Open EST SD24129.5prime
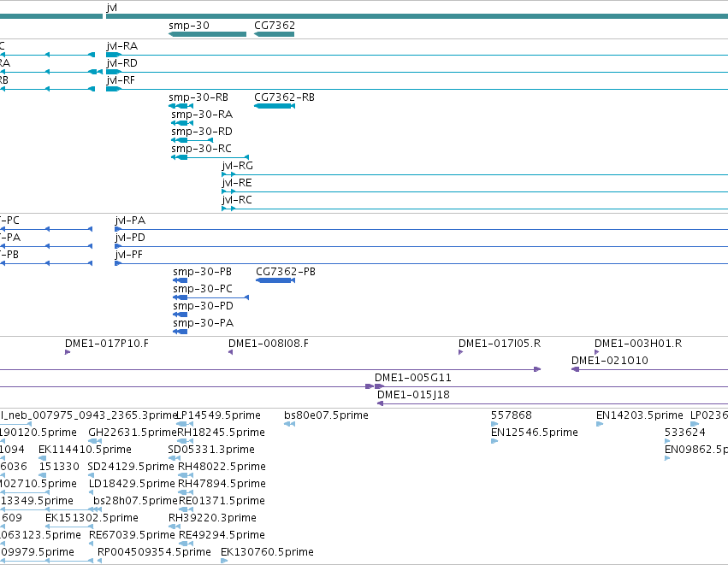 tap(131, 467)
